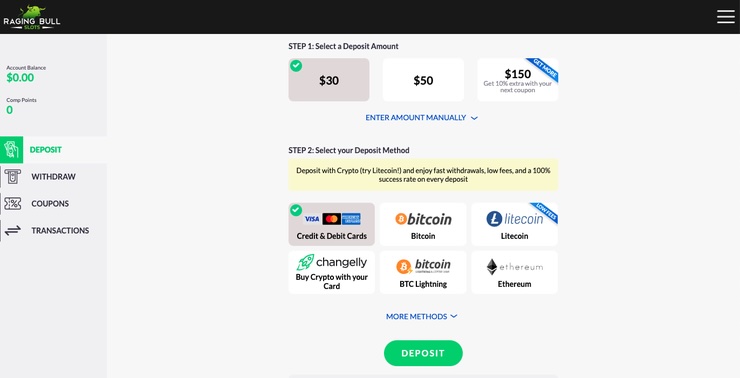Image resolution: width=740 pixels, height=378 pixels.
Task: Select the $30 deposit amount
Action: tap(329, 80)
